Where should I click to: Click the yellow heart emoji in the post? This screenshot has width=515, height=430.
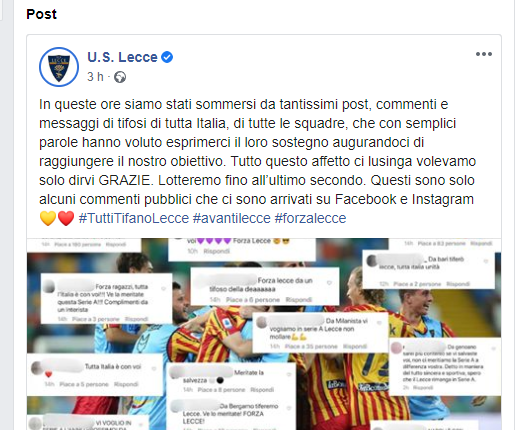tap(48, 219)
